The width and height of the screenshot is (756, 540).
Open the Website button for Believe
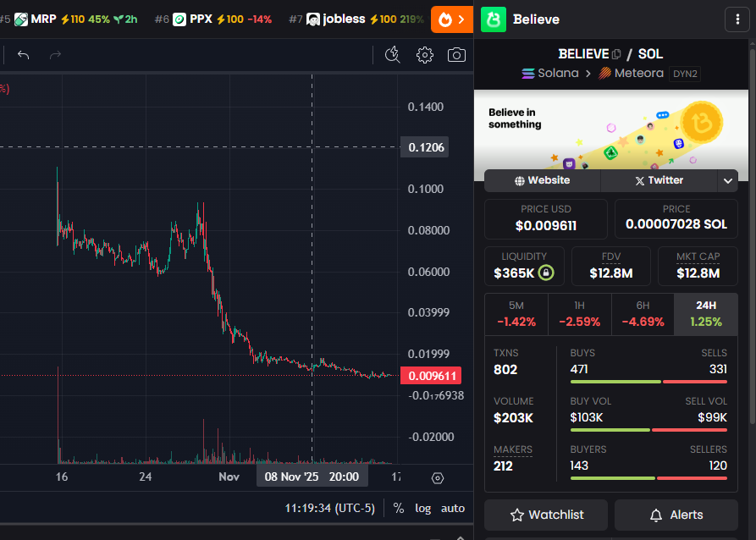(x=542, y=180)
